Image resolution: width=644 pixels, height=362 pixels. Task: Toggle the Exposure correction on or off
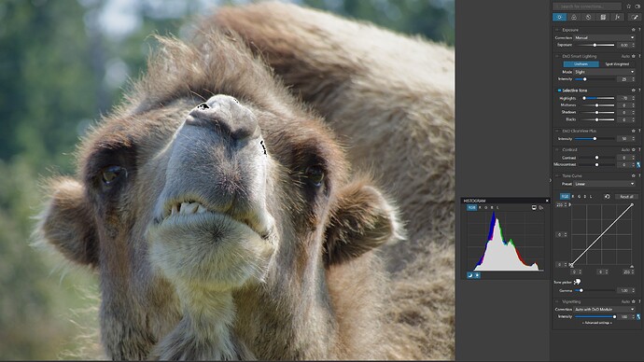point(558,30)
